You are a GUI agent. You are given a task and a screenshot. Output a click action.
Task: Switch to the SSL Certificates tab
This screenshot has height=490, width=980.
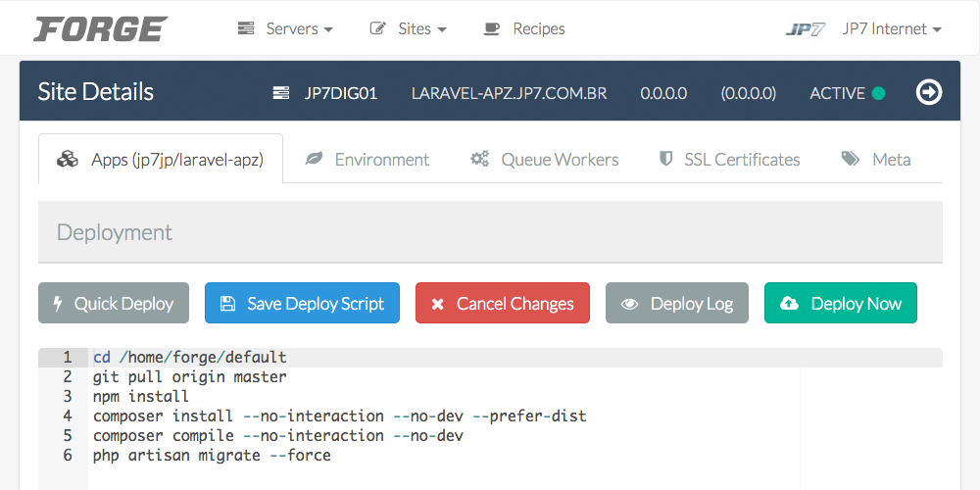coord(729,160)
